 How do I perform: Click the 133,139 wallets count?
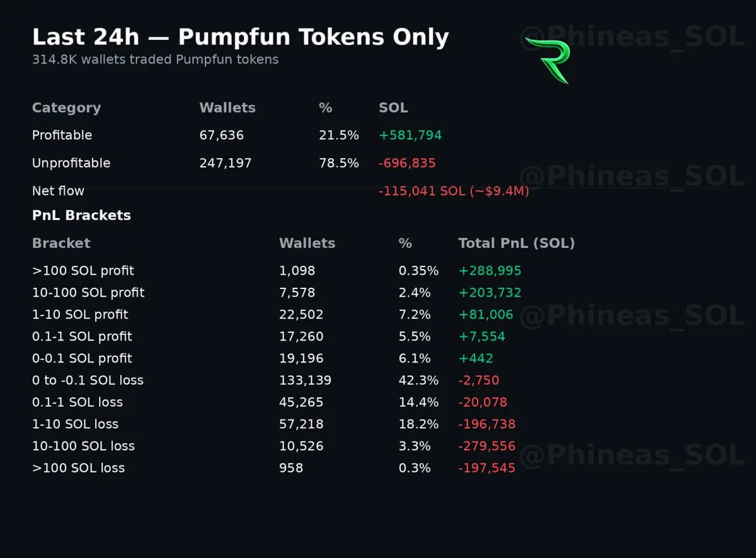pos(305,380)
